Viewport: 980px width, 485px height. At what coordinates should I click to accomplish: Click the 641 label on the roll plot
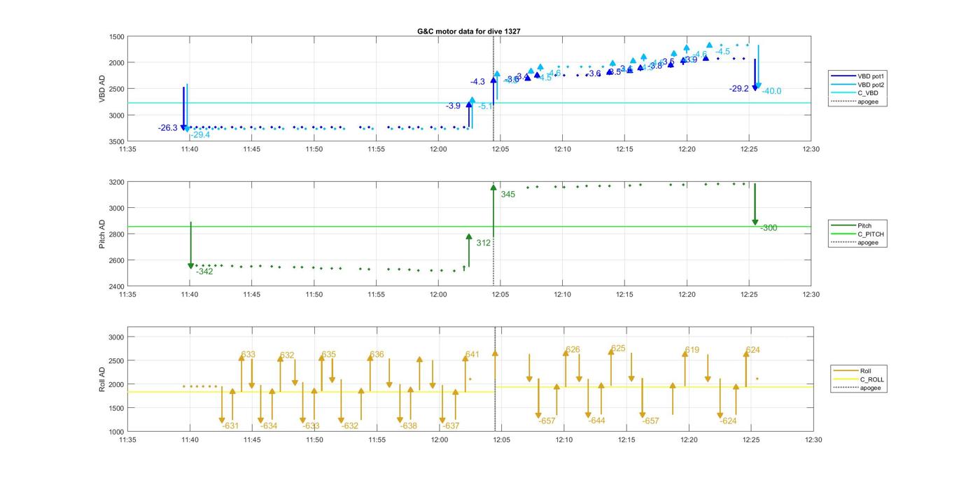coord(472,355)
